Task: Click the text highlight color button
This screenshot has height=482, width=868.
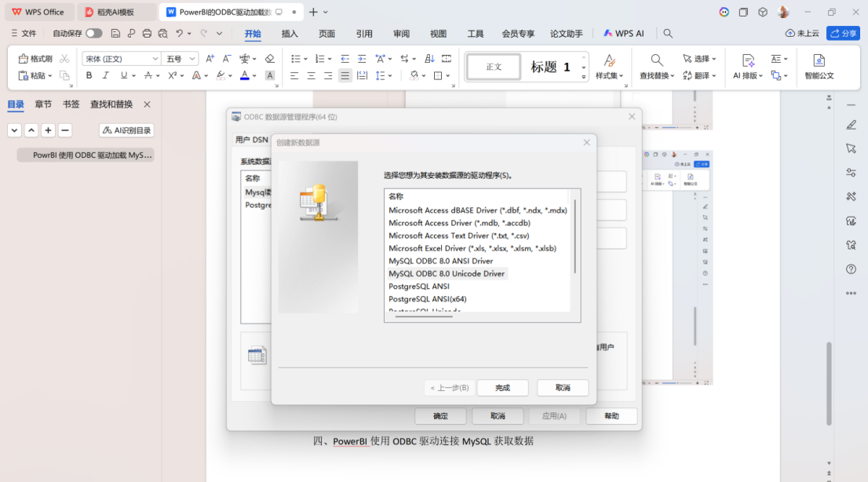Action: coord(221,75)
